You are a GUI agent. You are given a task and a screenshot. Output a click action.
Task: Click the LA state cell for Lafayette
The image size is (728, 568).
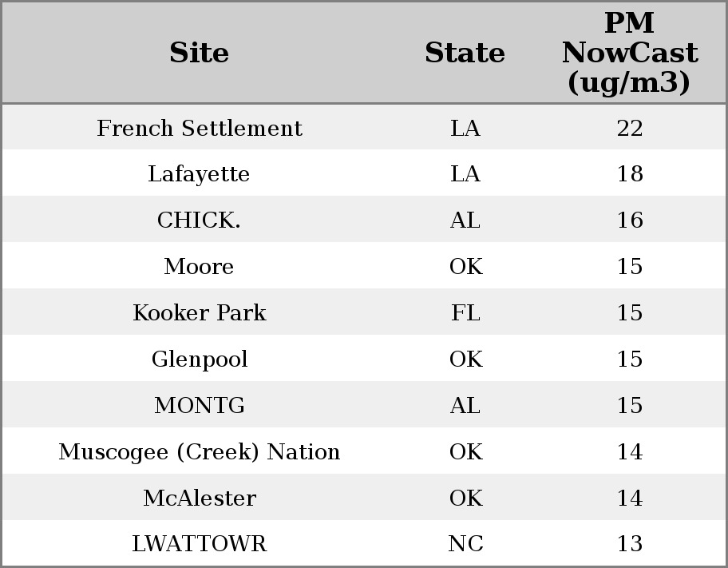[465, 174]
